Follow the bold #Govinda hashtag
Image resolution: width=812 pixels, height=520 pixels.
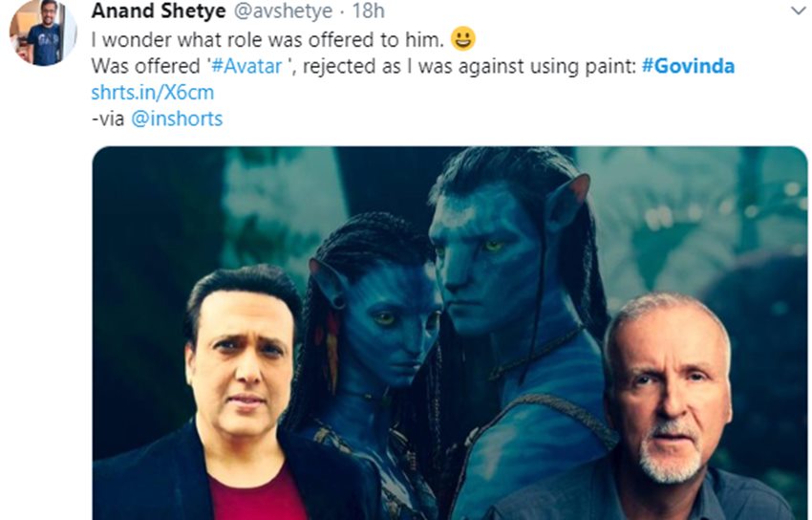click(688, 66)
